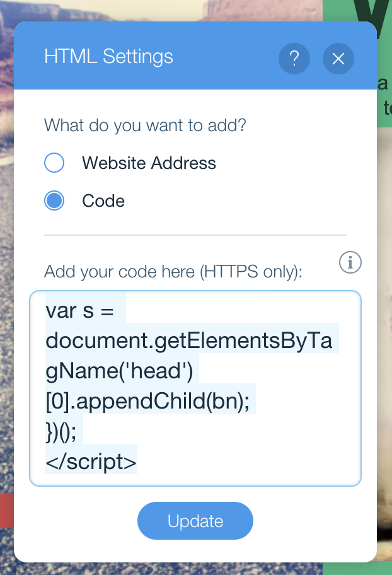Click the "Website Address" option label

click(149, 163)
